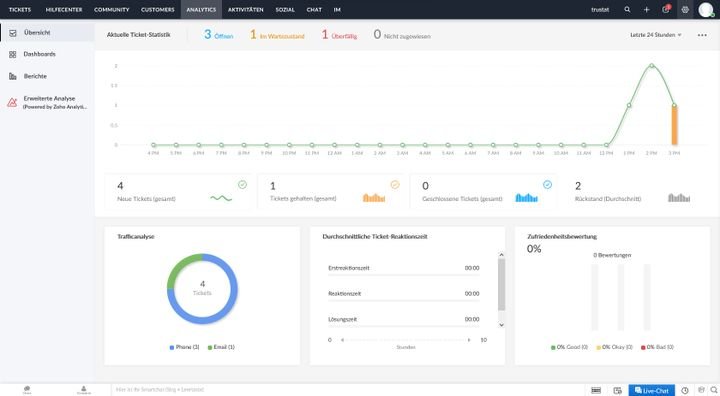Click the 0% Okay legend item

[x=614, y=347]
